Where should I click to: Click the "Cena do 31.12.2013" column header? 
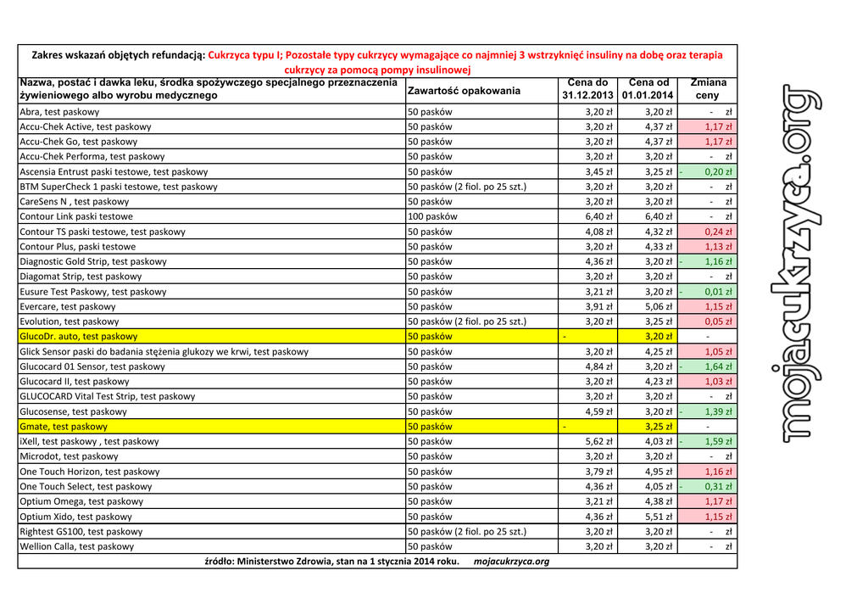pyautogui.click(x=587, y=89)
